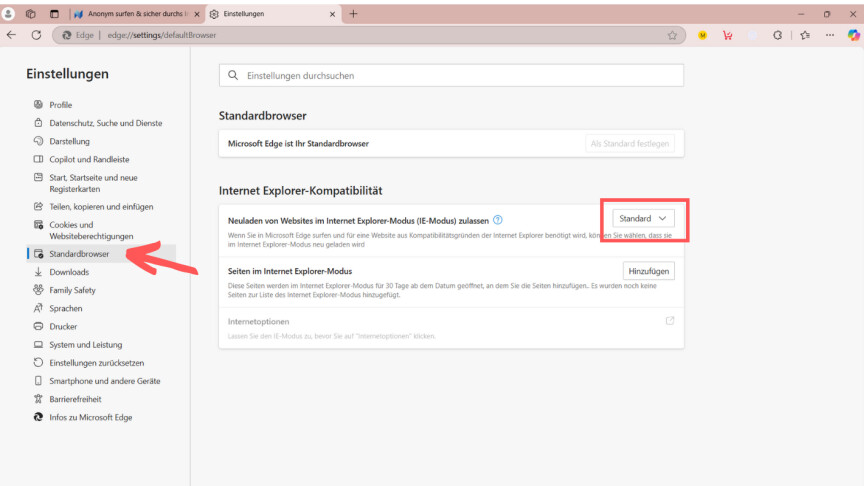Select Downloads in settings sidebar
Screen dimensions: 864x486
69,272
